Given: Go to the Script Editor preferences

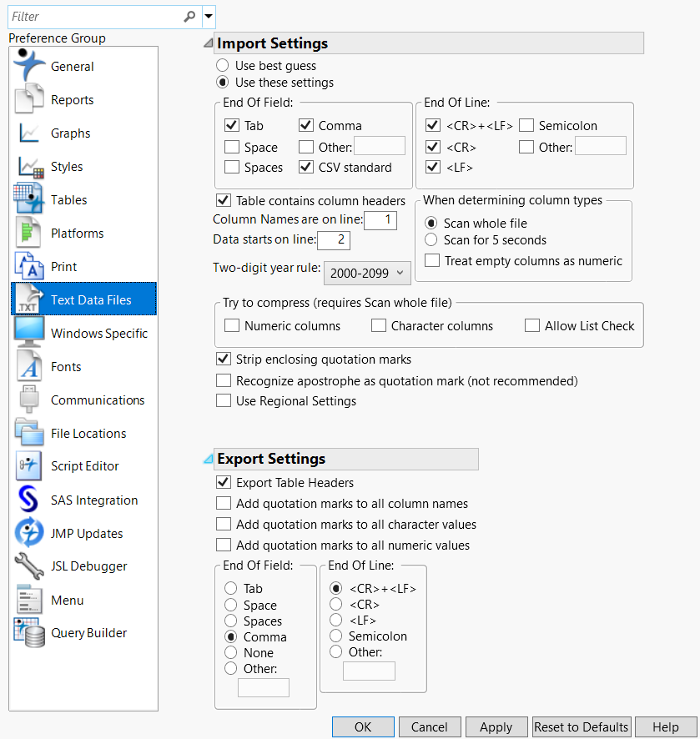Looking at the screenshot, I should point(85,465).
